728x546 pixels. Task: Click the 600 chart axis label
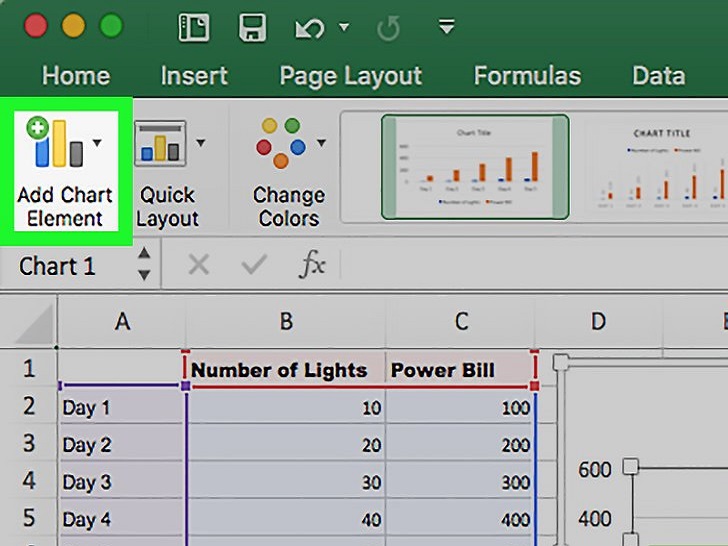(594, 469)
